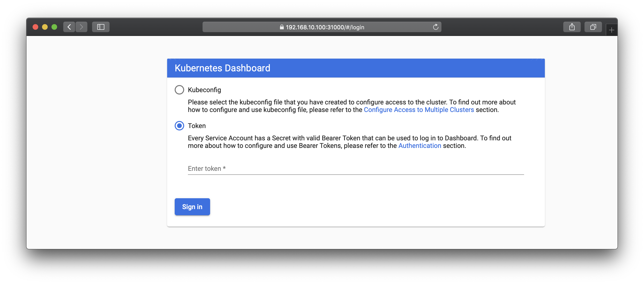Select the Kubeconfig radio button
Image resolution: width=644 pixels, height=284 pixels.
179,90
